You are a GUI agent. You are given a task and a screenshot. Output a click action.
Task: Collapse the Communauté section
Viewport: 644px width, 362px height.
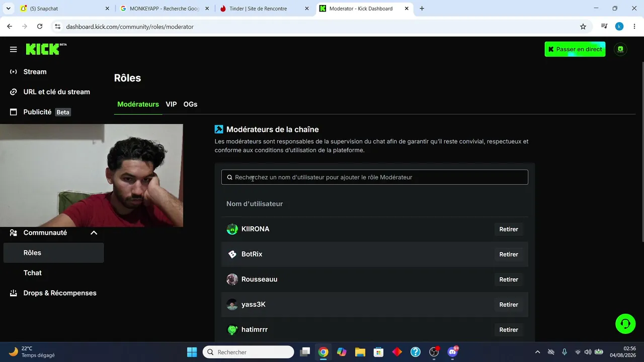(94, 233)
